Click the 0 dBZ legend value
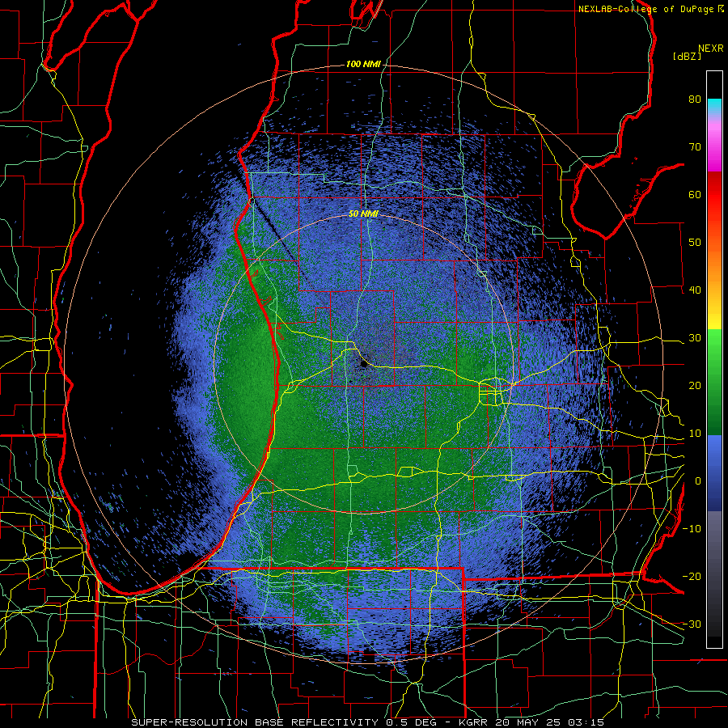This screenshot has height=728, width=728. (698, 481)
